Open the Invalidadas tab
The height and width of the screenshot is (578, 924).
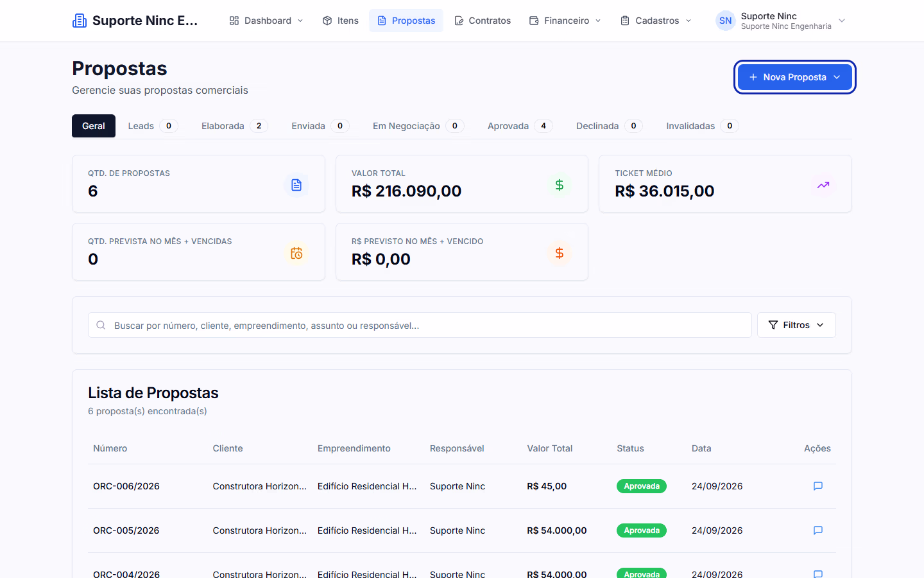(x=703, y=126)
